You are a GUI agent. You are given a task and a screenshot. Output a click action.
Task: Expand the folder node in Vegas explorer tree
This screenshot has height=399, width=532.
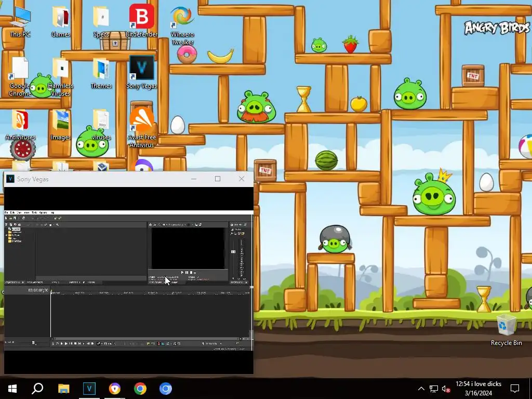pyautogui.click(x=6, y=235)
